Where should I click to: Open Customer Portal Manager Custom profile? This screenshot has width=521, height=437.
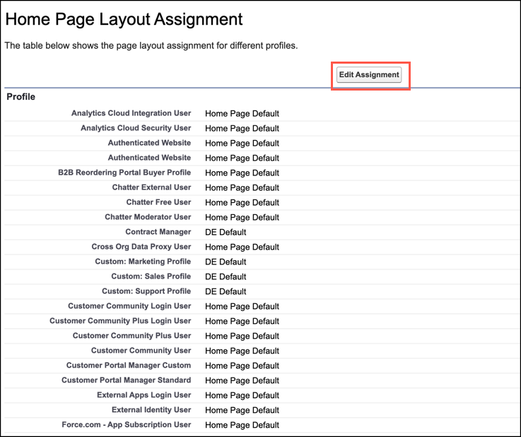click(128, 365)
